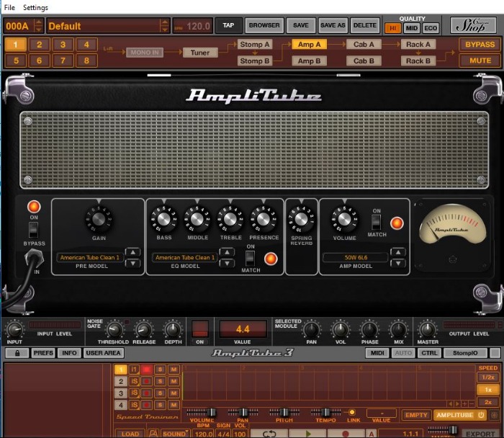Switch to the Cab A module
504x438 pixels.
(364, 45)
